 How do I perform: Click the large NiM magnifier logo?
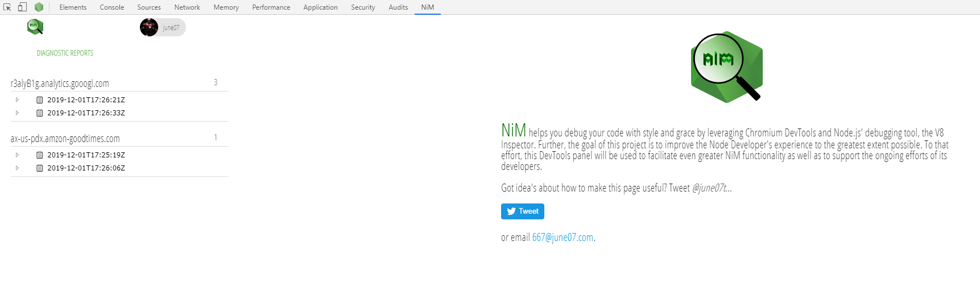click(x=726, y=66)
